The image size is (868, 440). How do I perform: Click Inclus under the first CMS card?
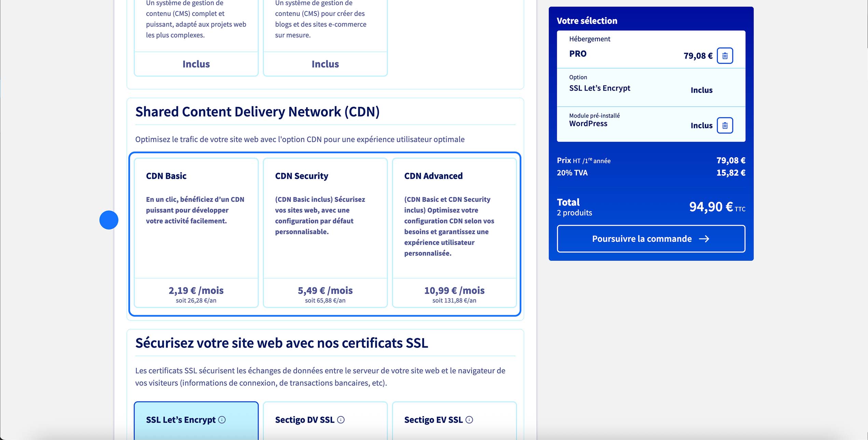coord(196,64)
